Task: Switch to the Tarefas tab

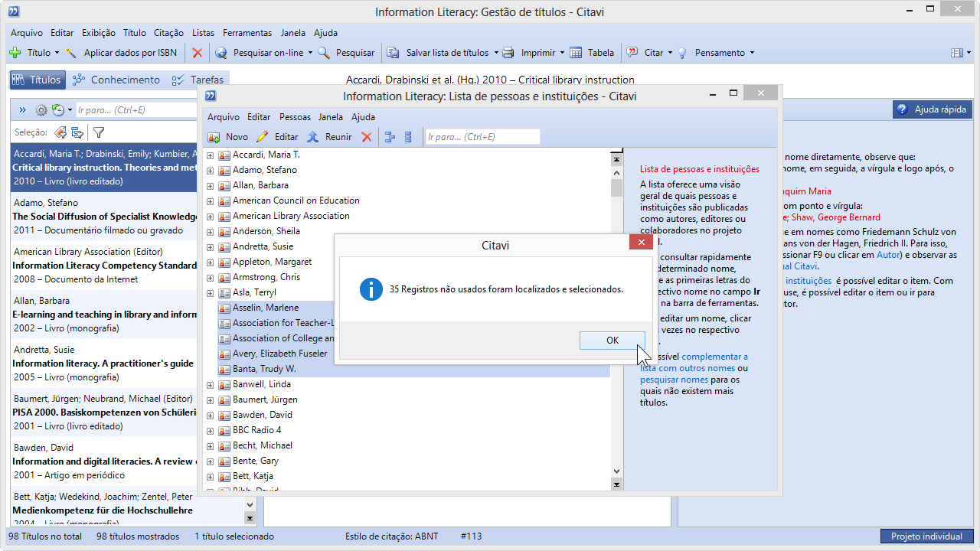Action: click(198, 80)
